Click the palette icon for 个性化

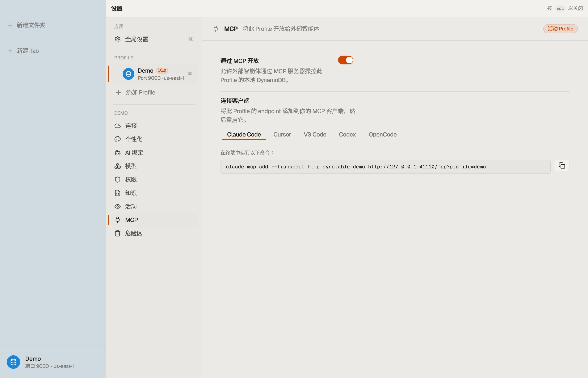coord(118,139)
